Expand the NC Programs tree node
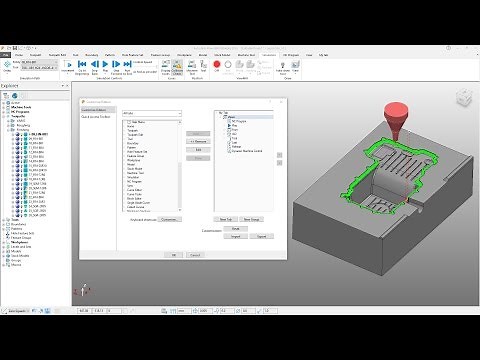The image size is (480, 360). coord(4,112)
